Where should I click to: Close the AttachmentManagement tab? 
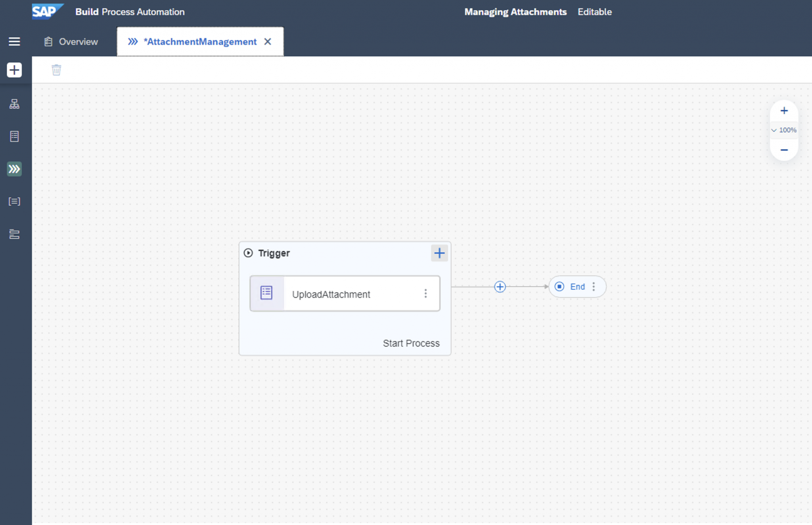[268, 41]
